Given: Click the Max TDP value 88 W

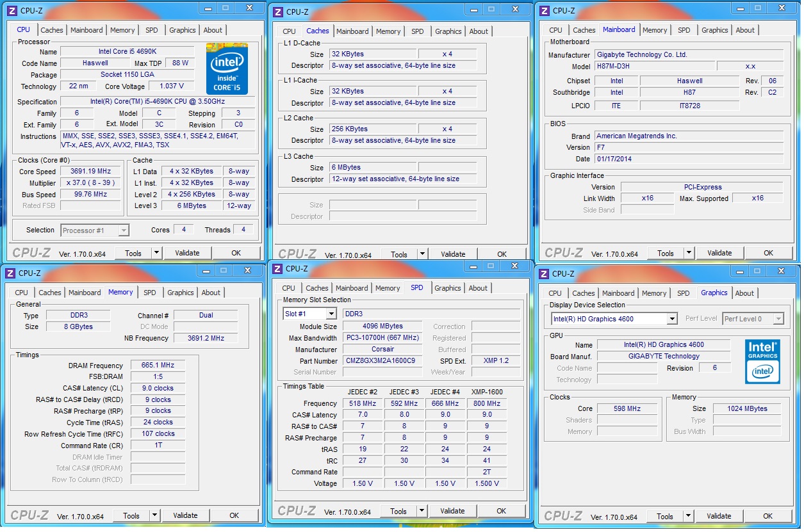Looking at the screenshot, I should (180, 63).
